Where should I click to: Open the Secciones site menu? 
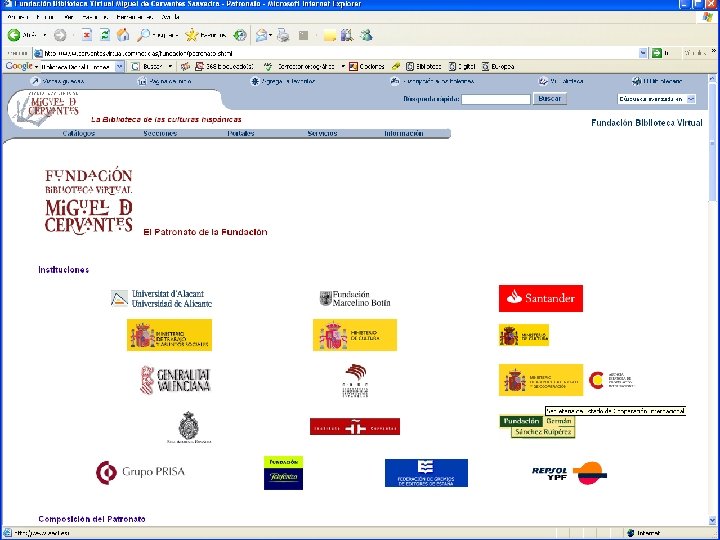[160, 133]
